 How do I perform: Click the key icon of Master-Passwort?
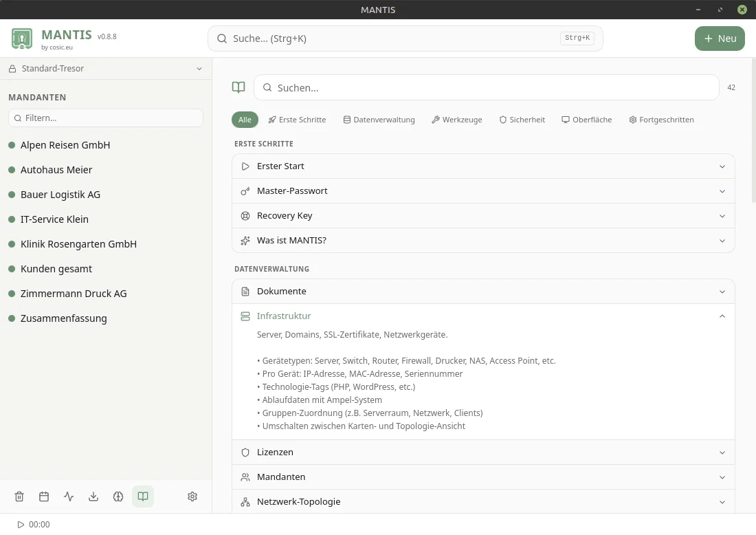[245, 191]
